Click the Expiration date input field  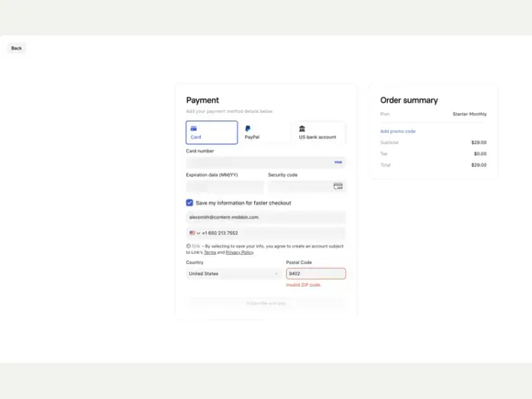(225, 186)
